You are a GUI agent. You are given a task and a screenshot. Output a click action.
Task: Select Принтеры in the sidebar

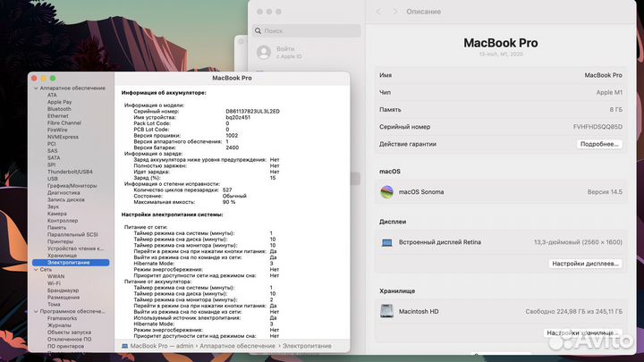tap(60, 241)
